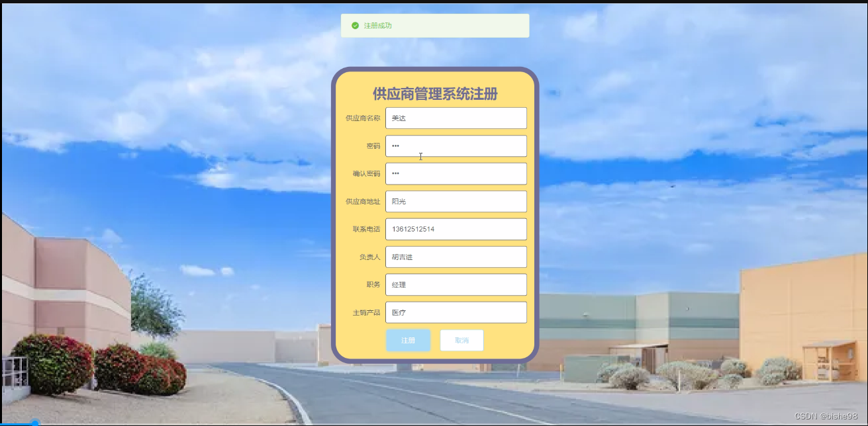The height and width of the screenshot is (426, 868).
Task: Focus the 确认密码 field
Action: click(x=456, y=174)
